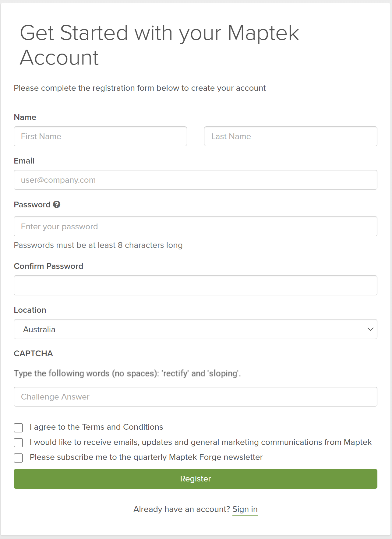This screenshot has width=392, height=539.
Task: Select the Email address input box
Action: coord(195,180)
